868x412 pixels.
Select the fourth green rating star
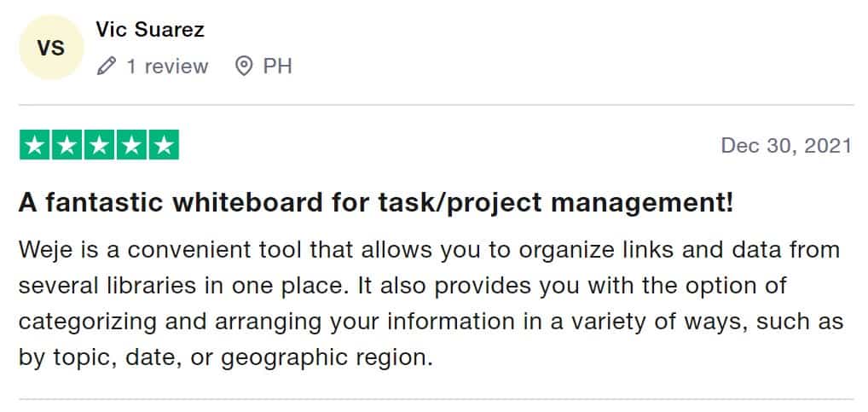click(131, 145)
